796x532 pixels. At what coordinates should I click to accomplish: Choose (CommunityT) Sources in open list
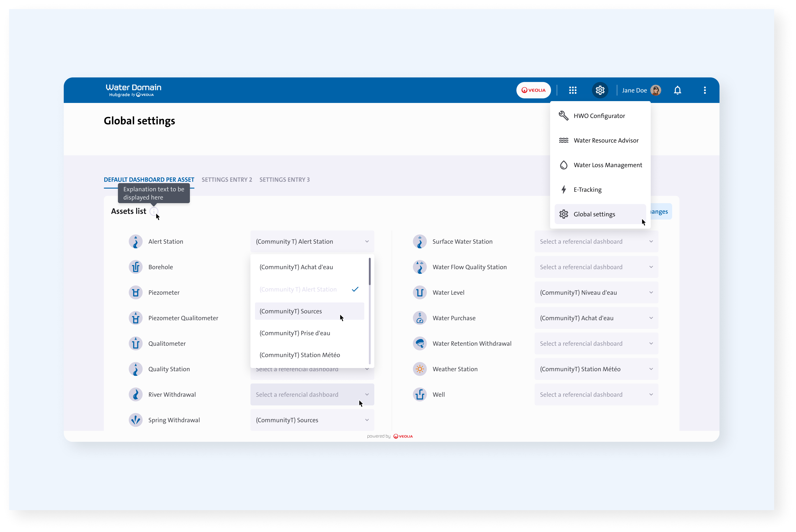309,311
